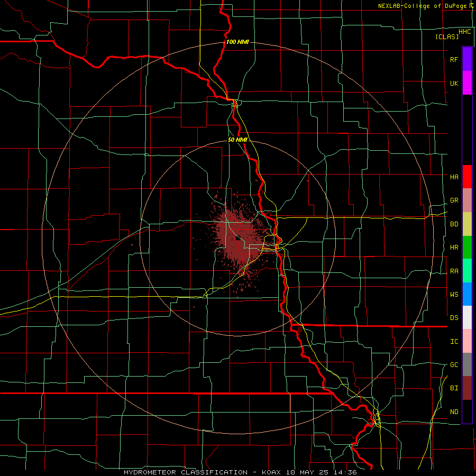Screen dimensions: 476x476
Task: Click the HHC product label
Action: click(x=464, y=32)
